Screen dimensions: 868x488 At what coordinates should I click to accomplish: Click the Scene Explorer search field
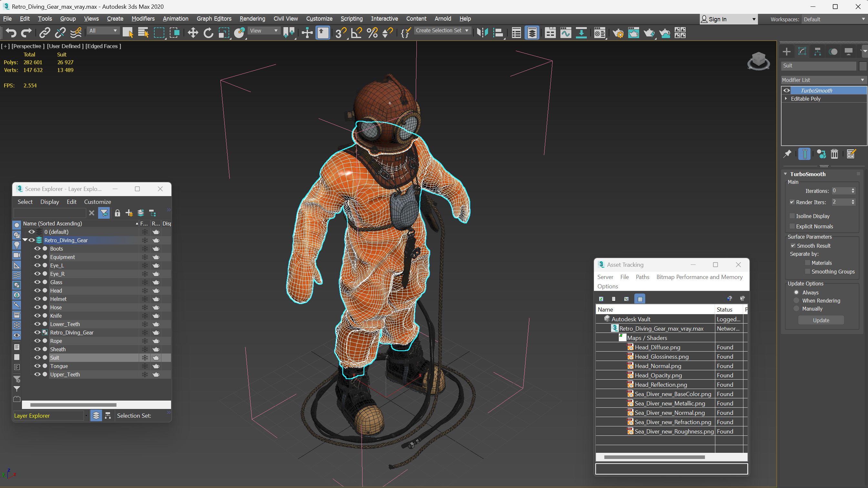(49, 213)
